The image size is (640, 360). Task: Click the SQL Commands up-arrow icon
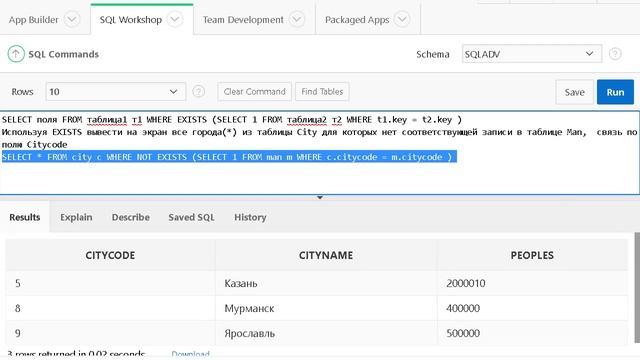coord(16,54)
